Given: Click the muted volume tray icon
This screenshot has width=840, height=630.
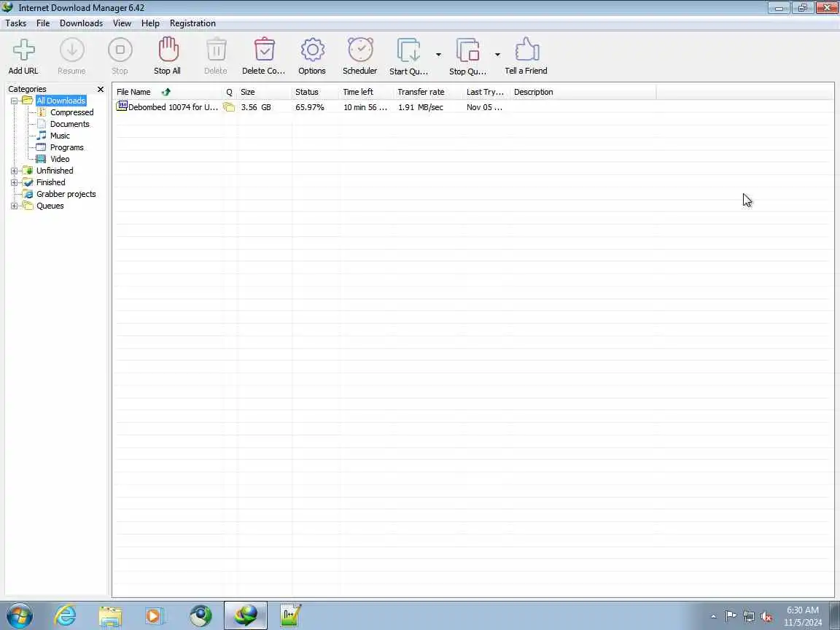Looking at the screenshot, I should click(766, 617).
